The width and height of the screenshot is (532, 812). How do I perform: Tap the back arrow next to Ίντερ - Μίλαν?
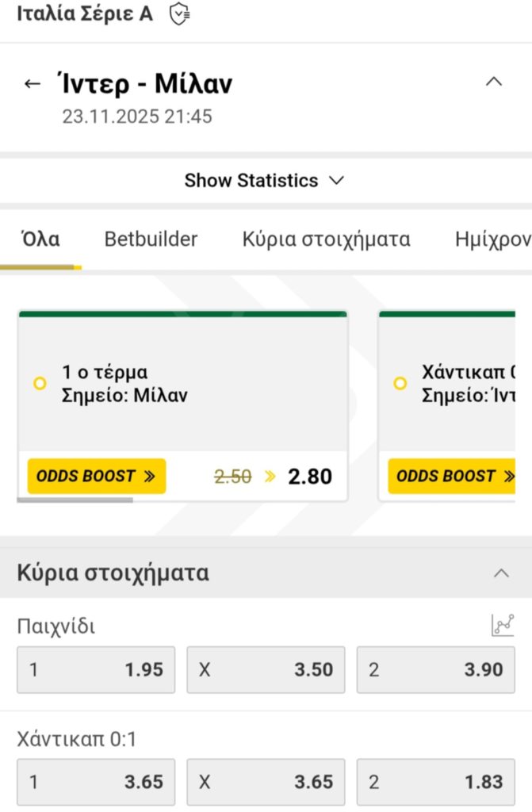(x=33, y=83)
